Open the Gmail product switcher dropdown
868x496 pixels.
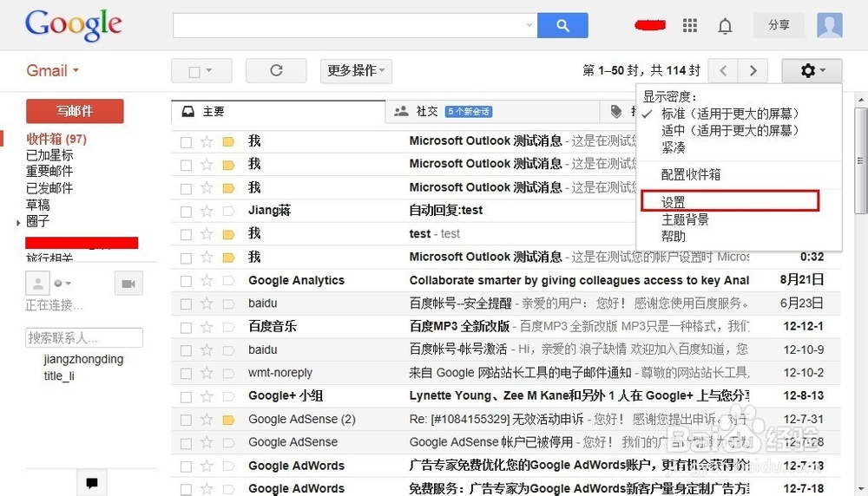tap(53, 71)
